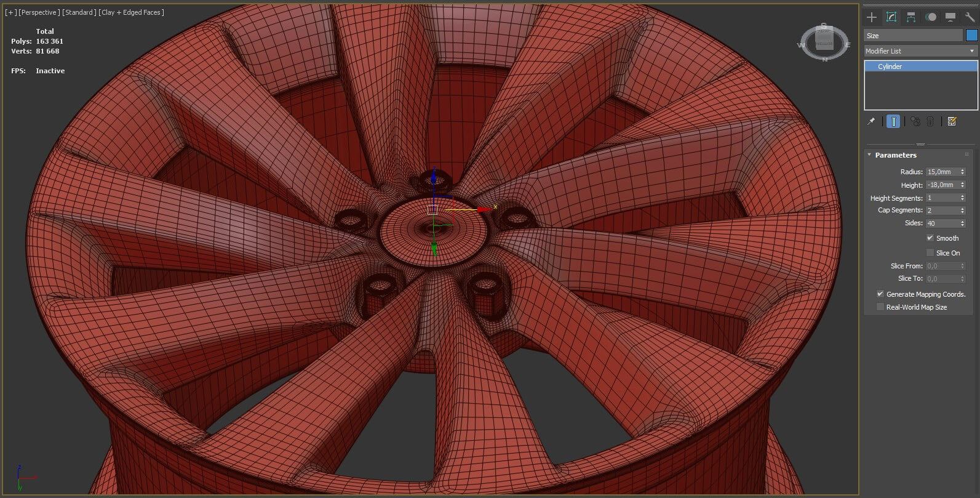Click the ViewCube in the viewport
The width and height of the screenshot is (980, 498).
pos(824,42)
